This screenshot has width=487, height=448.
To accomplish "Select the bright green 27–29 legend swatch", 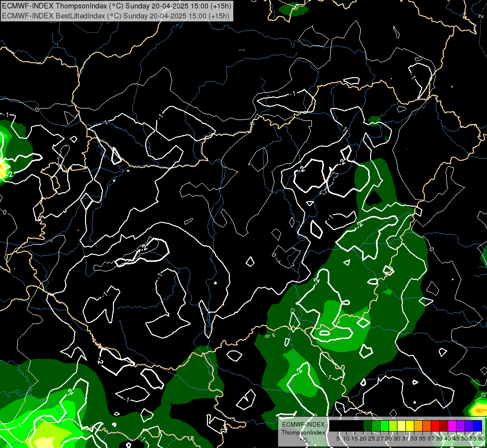I will [x=385, y=426].
